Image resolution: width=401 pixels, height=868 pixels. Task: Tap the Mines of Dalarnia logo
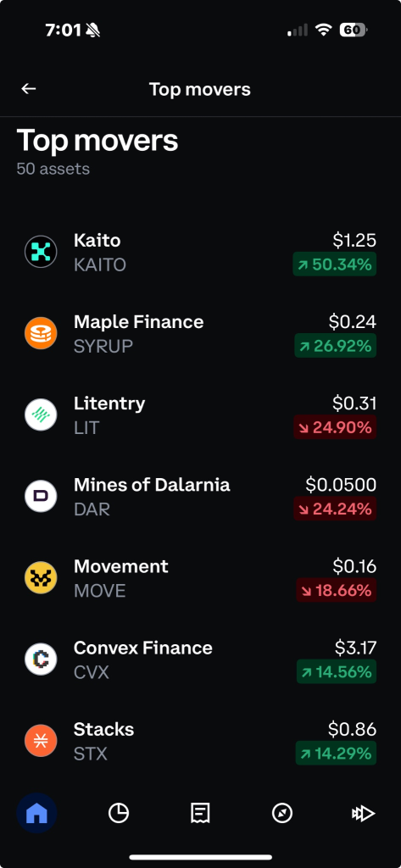point(41,496)
